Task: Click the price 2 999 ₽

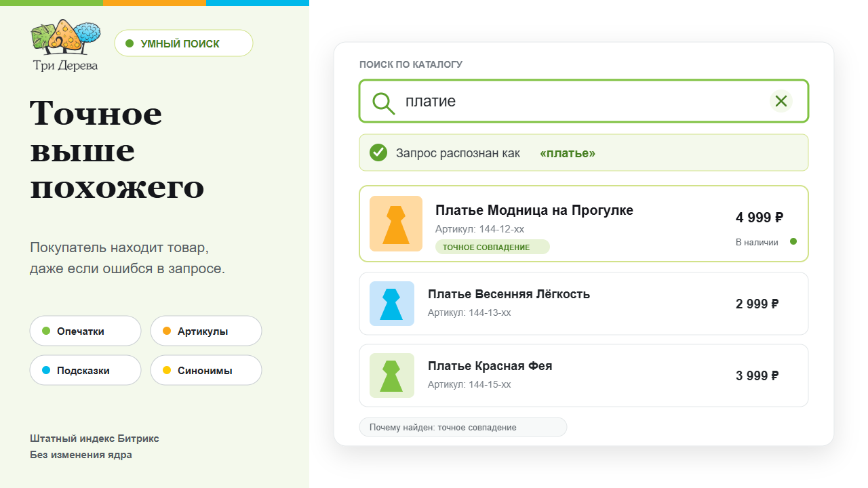Action: click(x=757, y=304)
